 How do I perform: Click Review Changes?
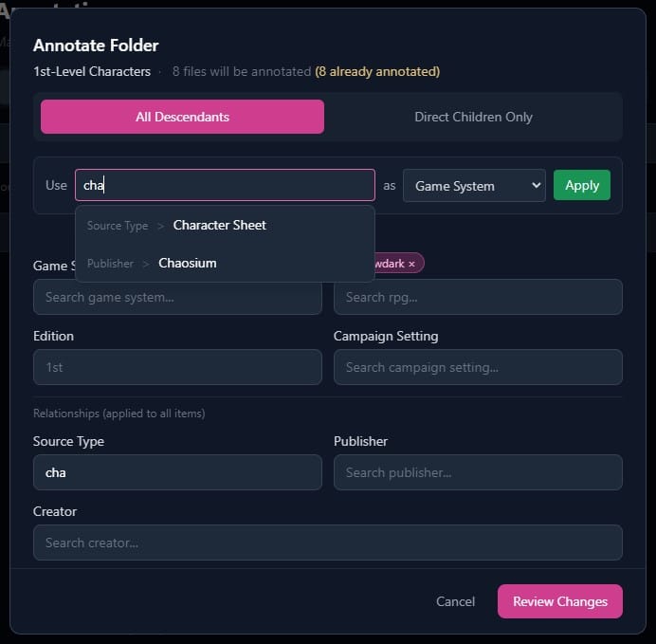click(559, 601)
